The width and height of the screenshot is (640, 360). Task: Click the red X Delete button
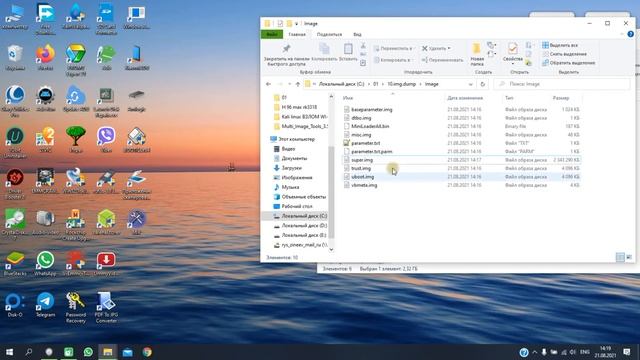pyautogui.click(x=436, y=48)
